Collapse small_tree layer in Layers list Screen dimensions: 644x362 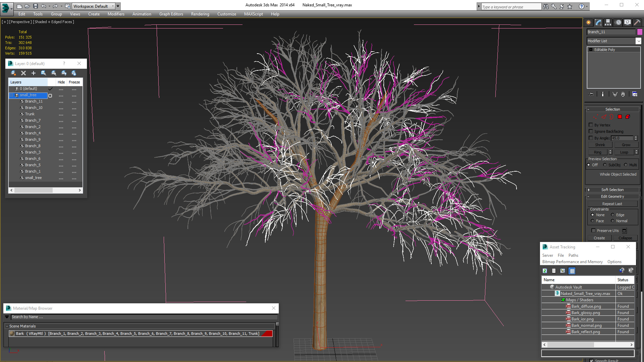pos(11,95)
